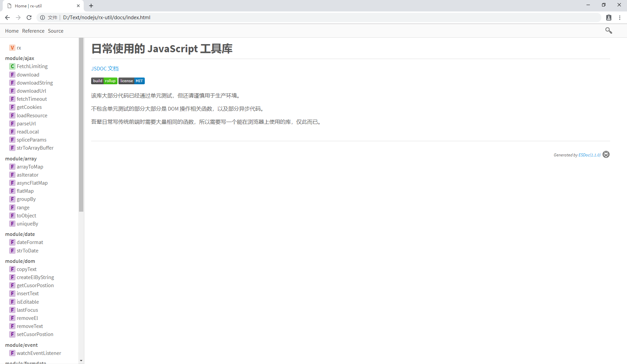Viewport: 627px width, 364px height.
Task: Click the F icon beside watchEventListener
Action: [x=12, y=353]
